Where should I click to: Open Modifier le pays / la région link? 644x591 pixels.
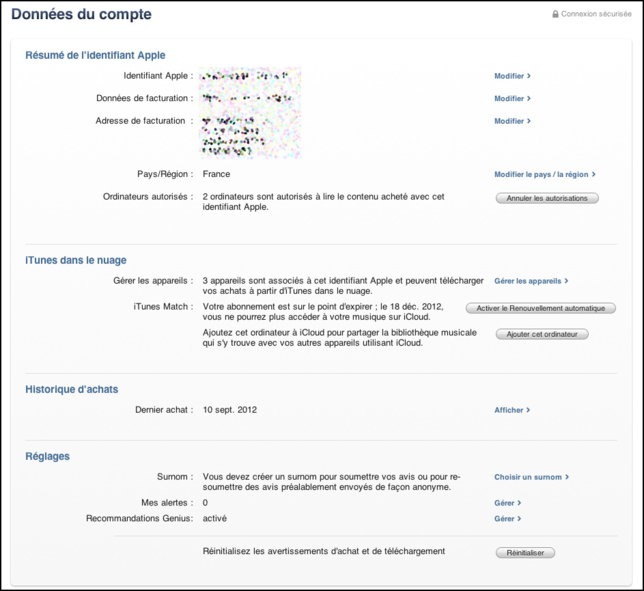[x=545, y=175]
